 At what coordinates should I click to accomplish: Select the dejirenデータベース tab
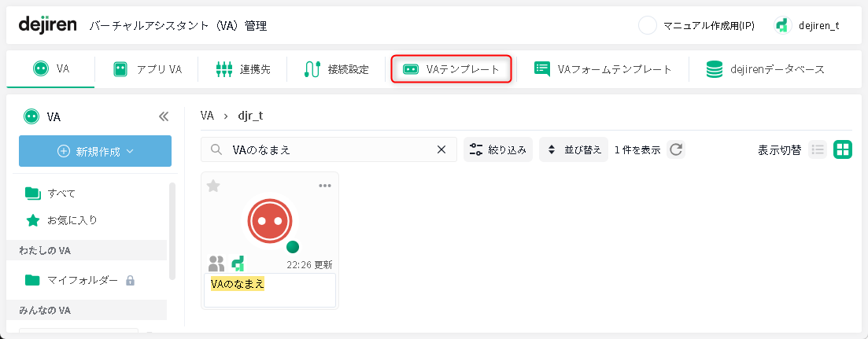tap(765, 69)
